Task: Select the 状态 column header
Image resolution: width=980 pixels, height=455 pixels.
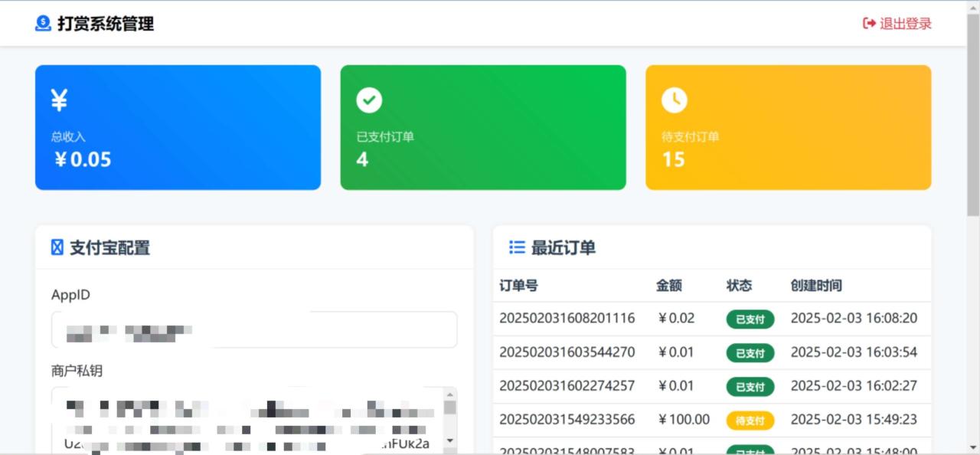Action: tap(739, 285)
